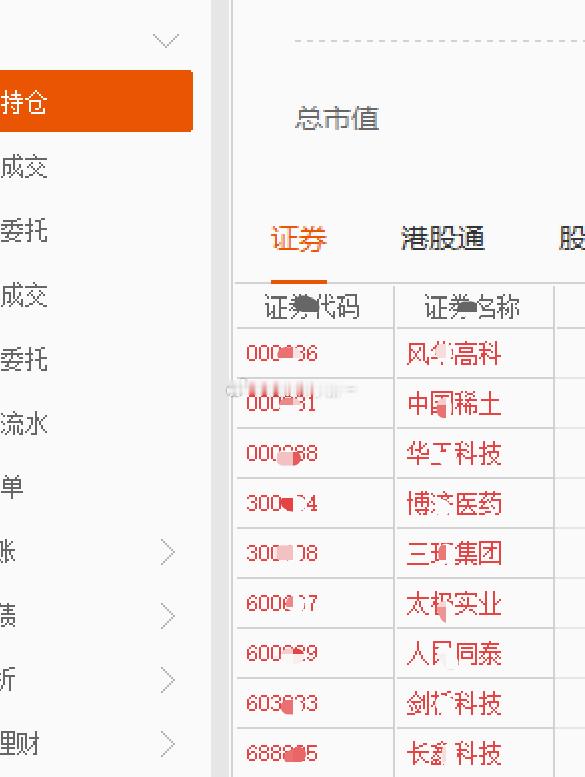Expand the 析 sidebar group arrow
The width and height of the screenshot is (585, 777).
(168, 680)
